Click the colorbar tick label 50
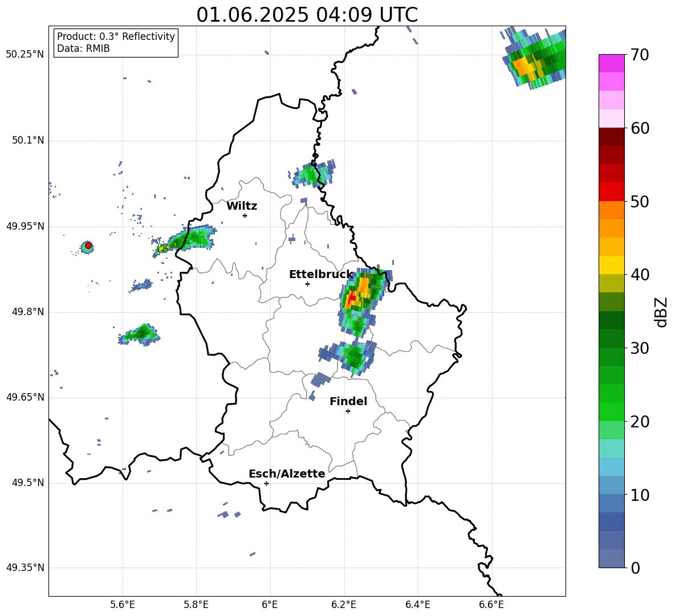The image size is (675, 616). point(640,202)
